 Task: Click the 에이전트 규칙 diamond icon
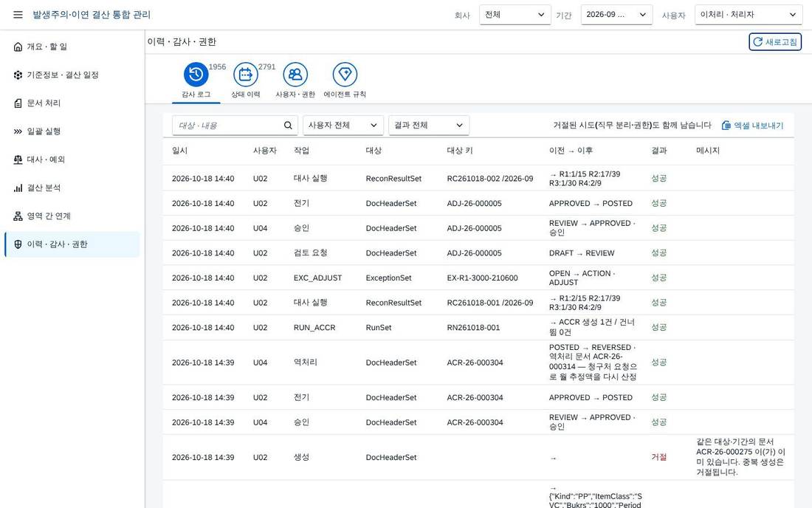345,75
